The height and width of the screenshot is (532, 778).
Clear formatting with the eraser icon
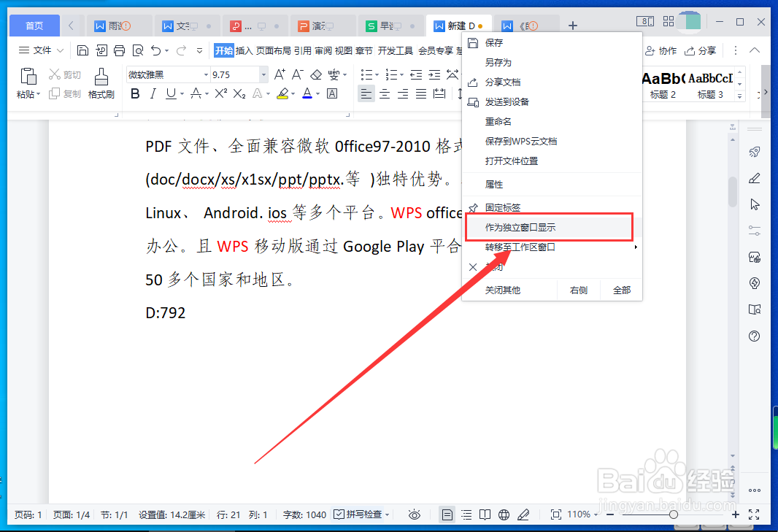[315, 74]
